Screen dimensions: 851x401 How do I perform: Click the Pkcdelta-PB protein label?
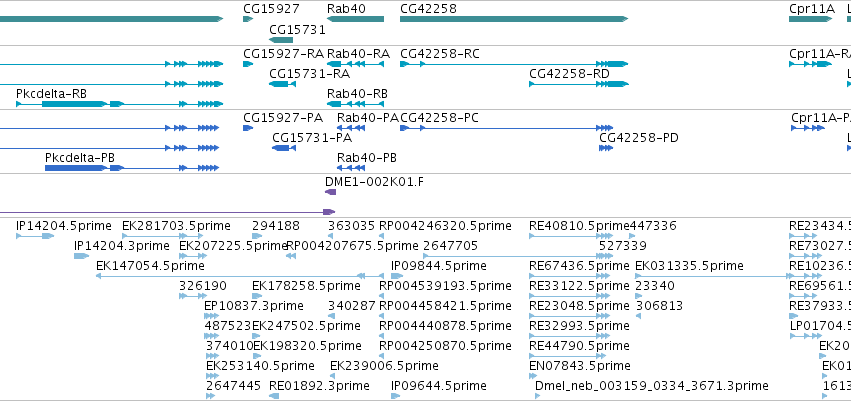[80, 158]
